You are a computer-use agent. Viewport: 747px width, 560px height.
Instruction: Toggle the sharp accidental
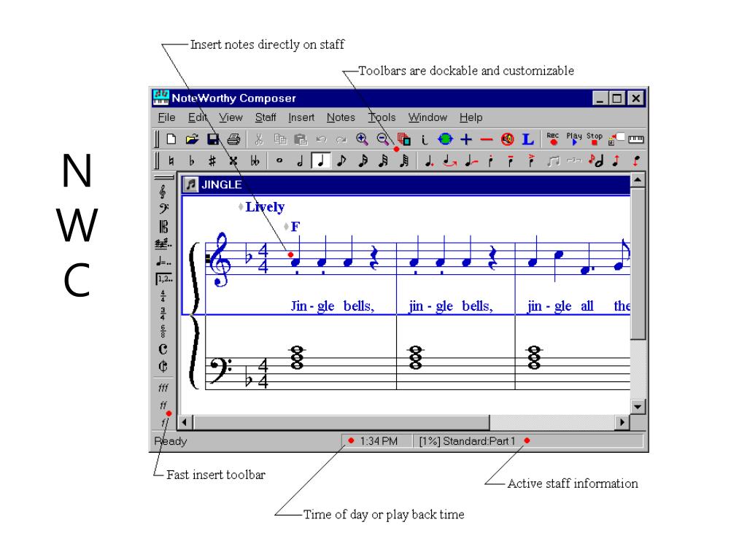coord(212,161)
